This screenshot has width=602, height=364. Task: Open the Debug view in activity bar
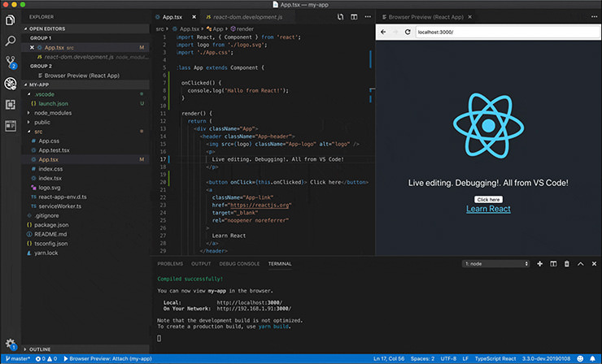pos(10,83)
